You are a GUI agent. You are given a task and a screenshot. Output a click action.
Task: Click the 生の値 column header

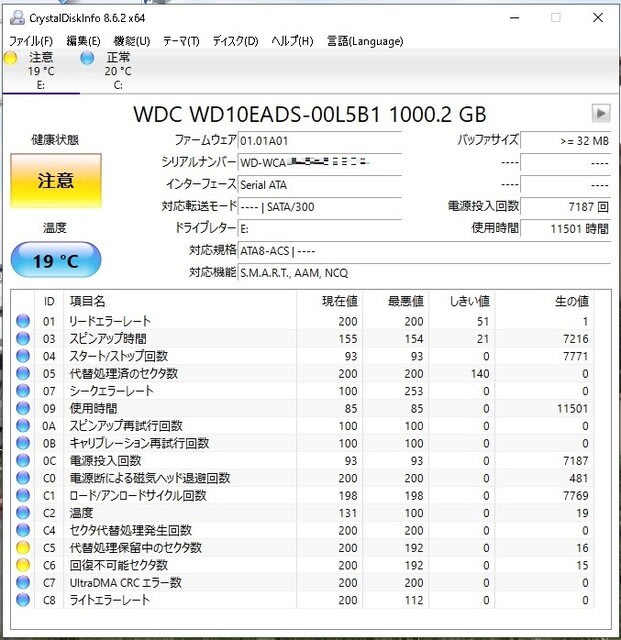544,301
